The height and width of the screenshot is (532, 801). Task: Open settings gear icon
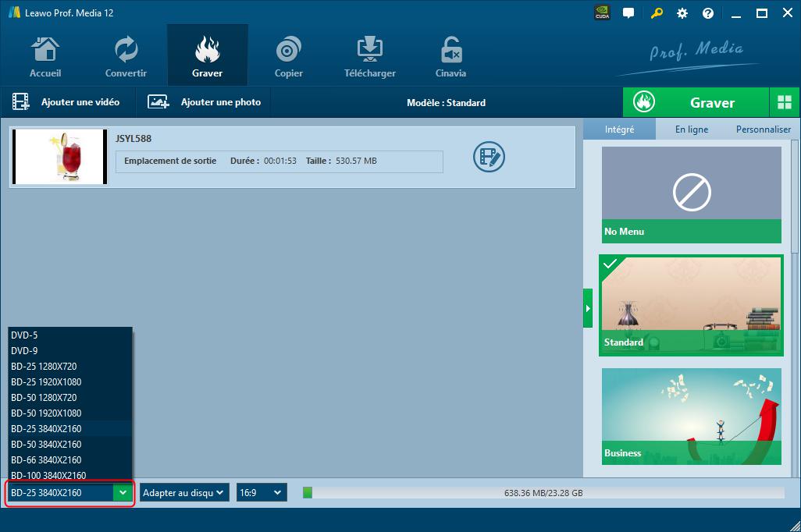(682, 13)
